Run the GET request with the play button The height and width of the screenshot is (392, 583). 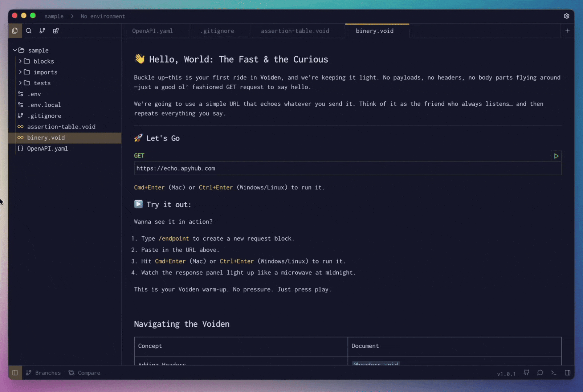(x=556, y=156)
